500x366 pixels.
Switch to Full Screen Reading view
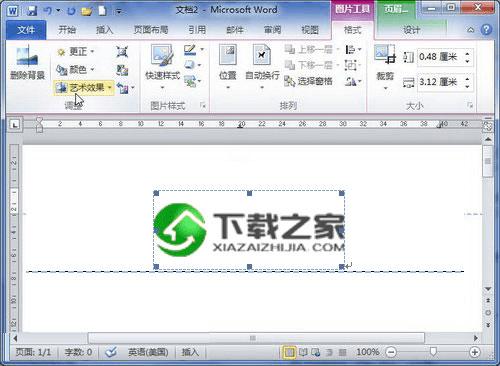303,352
